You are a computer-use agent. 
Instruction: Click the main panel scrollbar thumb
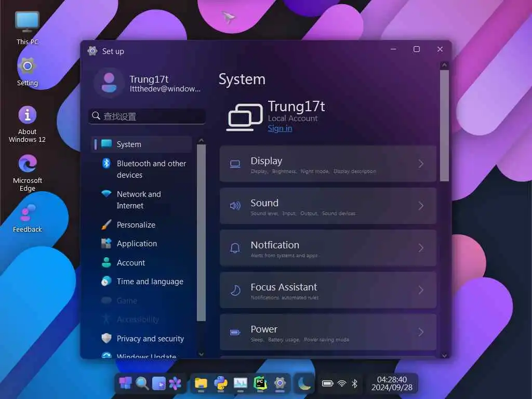pos(445,126)
